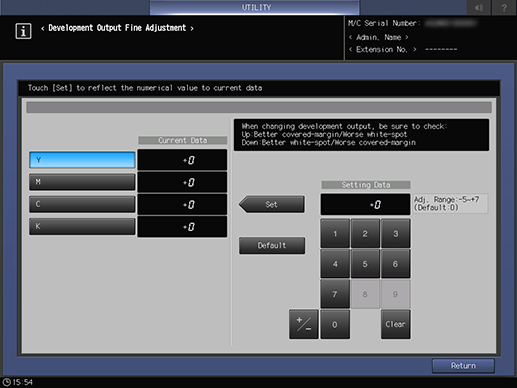The height and width of the screenshot is (388, 517).
Task: Tap keypad digit 3
Action: (x=396, y=234)
